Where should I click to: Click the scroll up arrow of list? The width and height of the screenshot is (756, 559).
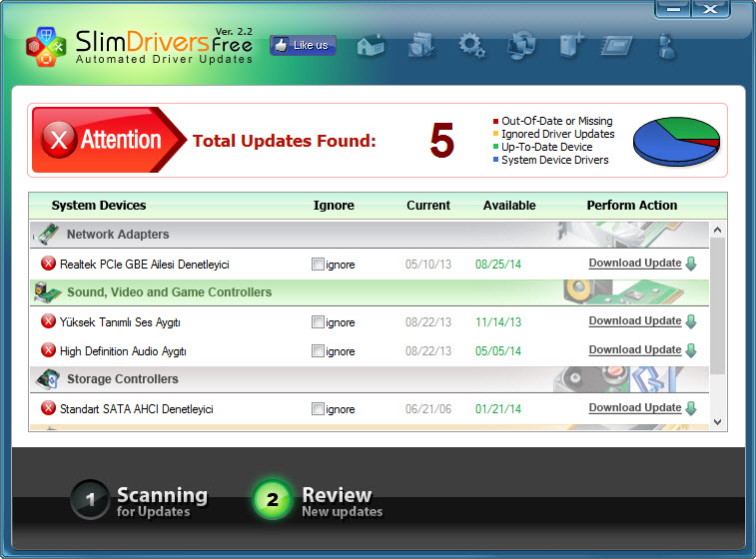(717, 230)
